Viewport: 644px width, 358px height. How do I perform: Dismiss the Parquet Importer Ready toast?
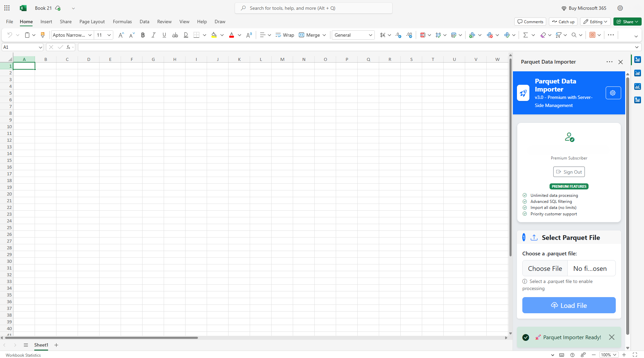coord(611,337)
